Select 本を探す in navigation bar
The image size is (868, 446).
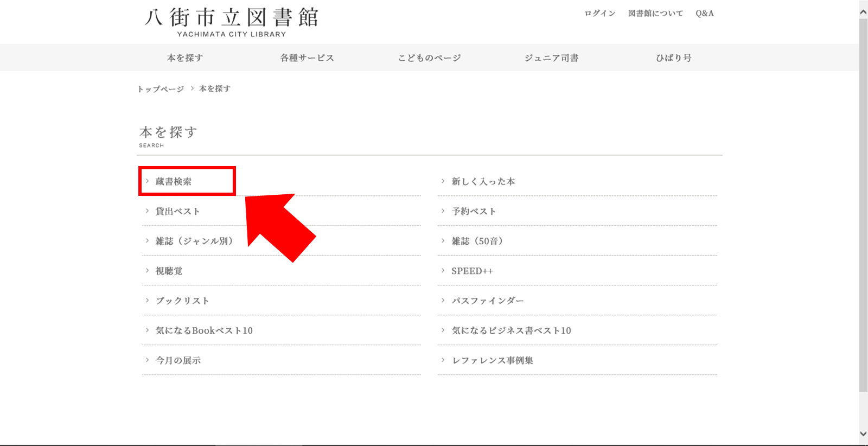[x=185, y=58]
